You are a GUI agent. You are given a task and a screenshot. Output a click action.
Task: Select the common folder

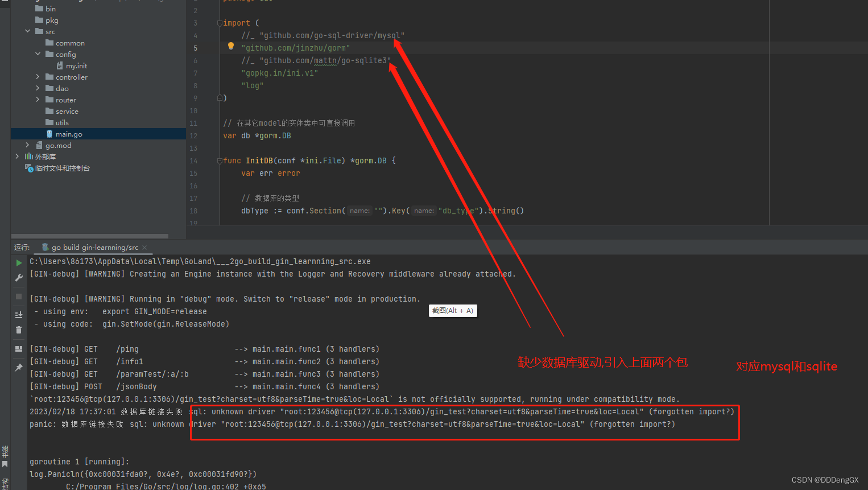click(x=70, y=43)
